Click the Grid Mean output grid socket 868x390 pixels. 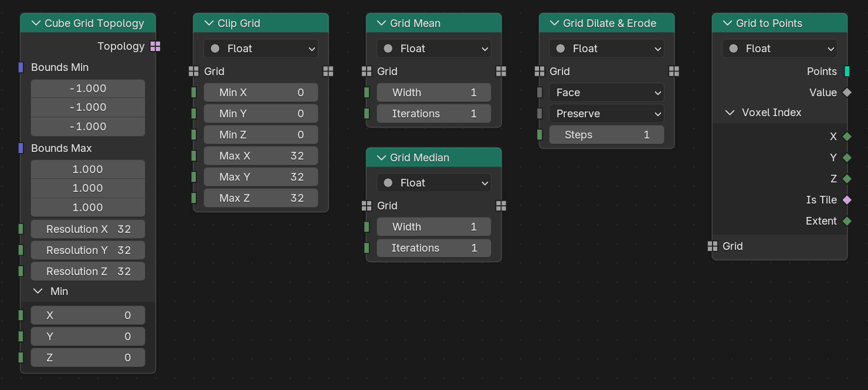coord(501,72)
